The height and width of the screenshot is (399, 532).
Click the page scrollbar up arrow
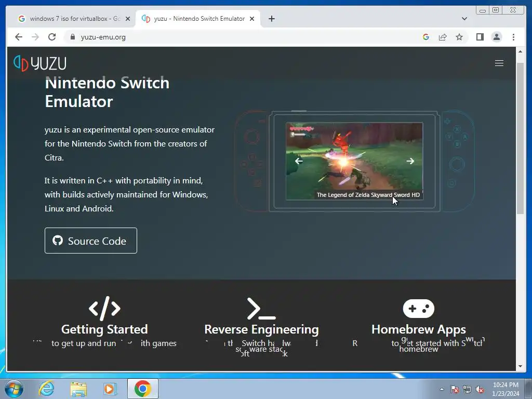coord(520,51)
